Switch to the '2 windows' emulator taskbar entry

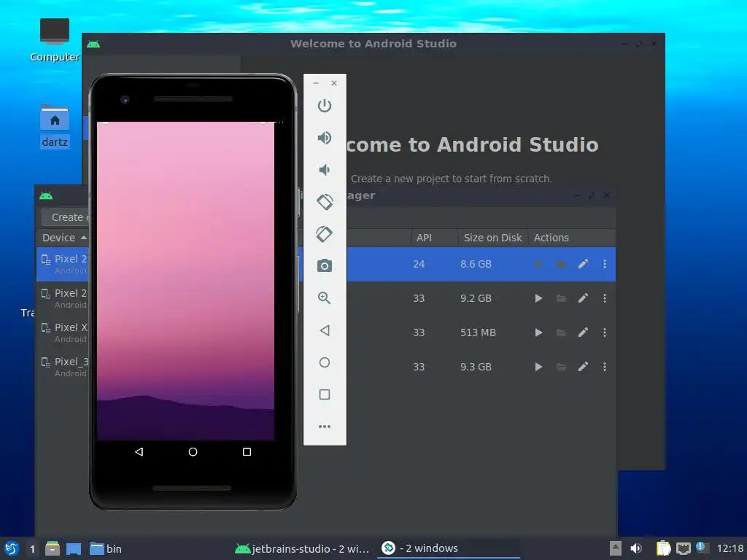tap(448, 548)
